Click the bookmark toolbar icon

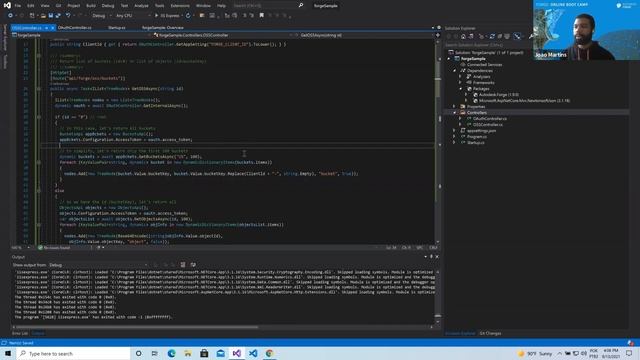click(x=262, y=16)
